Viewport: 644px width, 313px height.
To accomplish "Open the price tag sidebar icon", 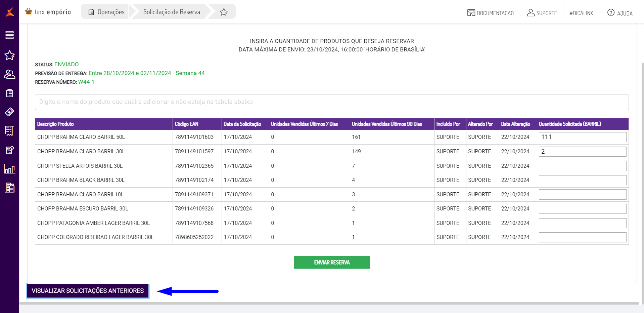I will coord(9,112).
